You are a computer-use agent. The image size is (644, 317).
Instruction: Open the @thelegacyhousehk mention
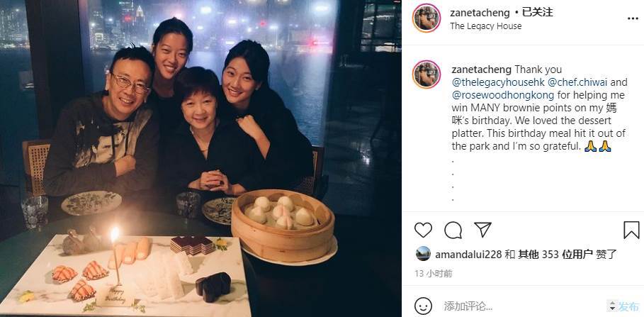(499, 82)
